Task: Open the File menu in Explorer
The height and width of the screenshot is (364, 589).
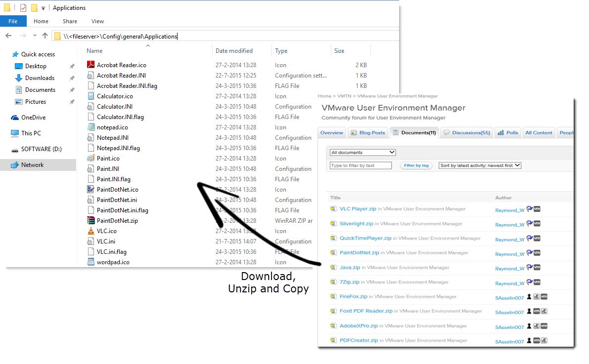Action: [x=13, y=21]
